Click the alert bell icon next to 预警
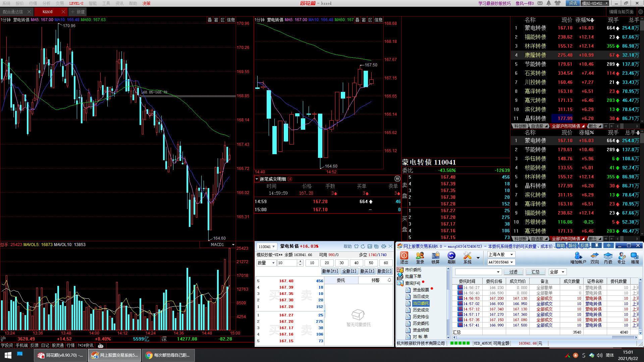The height and width of the screenshot is (362, 644). [x=389, y=280]
